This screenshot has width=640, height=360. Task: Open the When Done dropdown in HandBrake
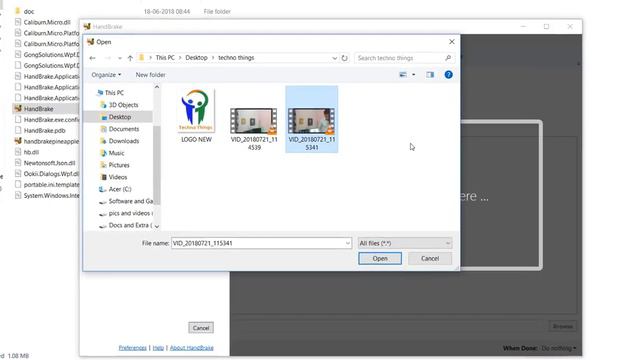[559, 348]
